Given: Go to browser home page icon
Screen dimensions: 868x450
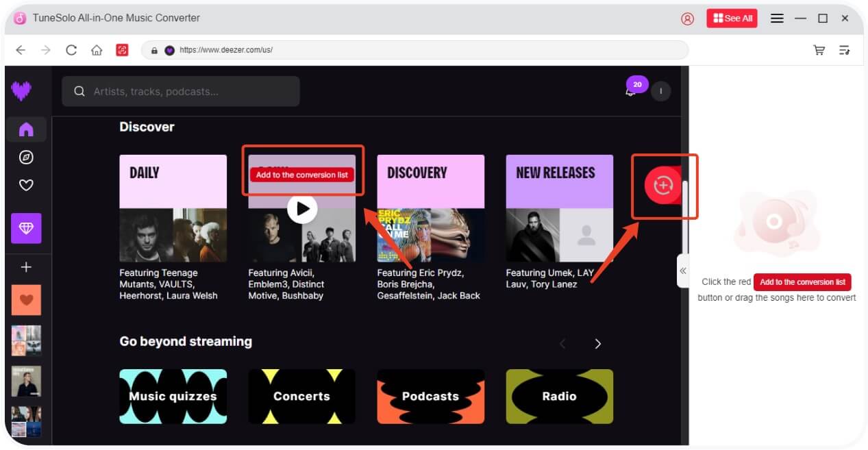Looking at the screenshot, I should point(97,50).
